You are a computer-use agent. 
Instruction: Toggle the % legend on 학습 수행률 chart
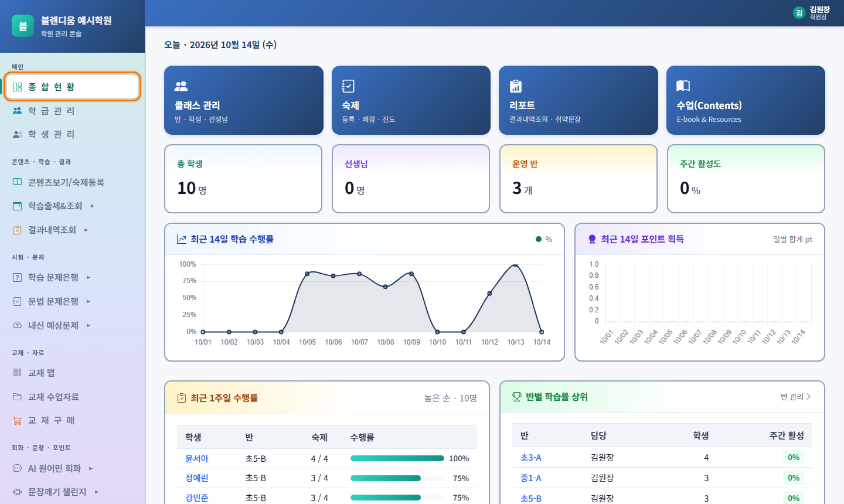[x=544, y=239]
